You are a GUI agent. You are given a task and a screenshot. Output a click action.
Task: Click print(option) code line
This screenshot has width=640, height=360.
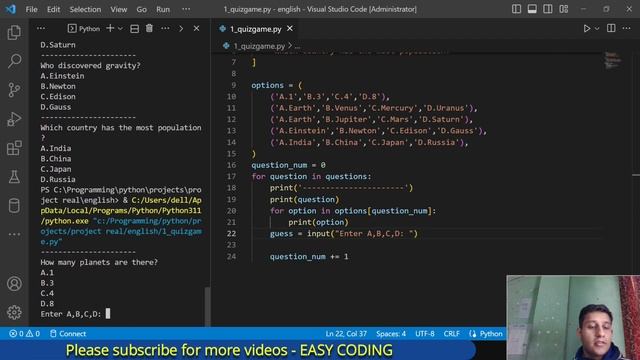click(318, 222)
